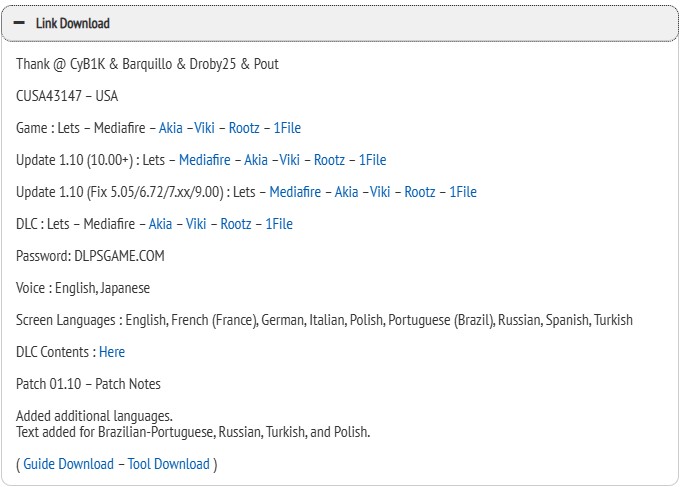
Task: Open the Game row Viki link
Action: (x=207, y=128)
